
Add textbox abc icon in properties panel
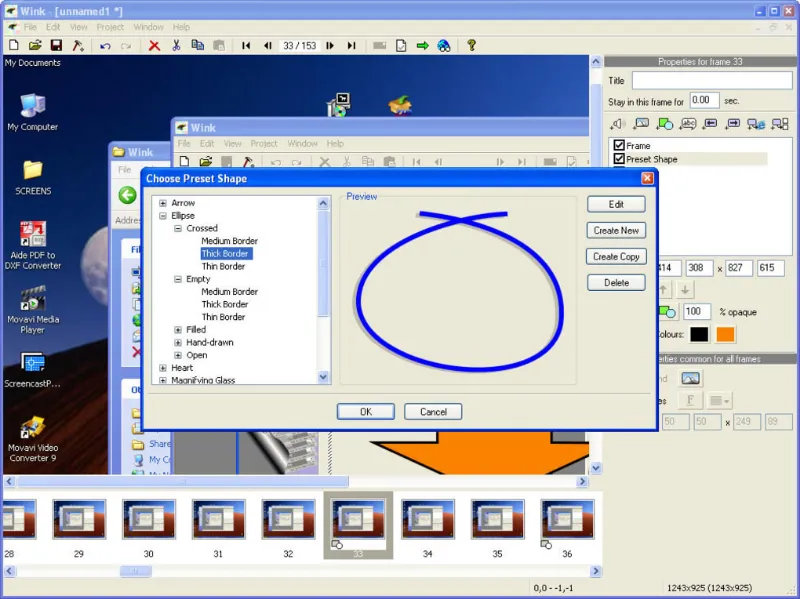[688, 123]
